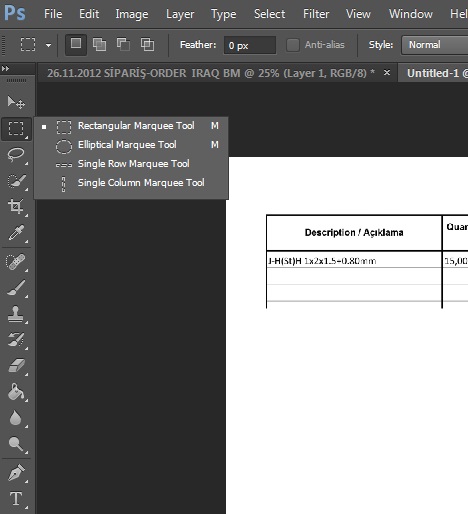Select the Eraser tool
Screen dimensions: 468x514
click(x=16, y=366)
